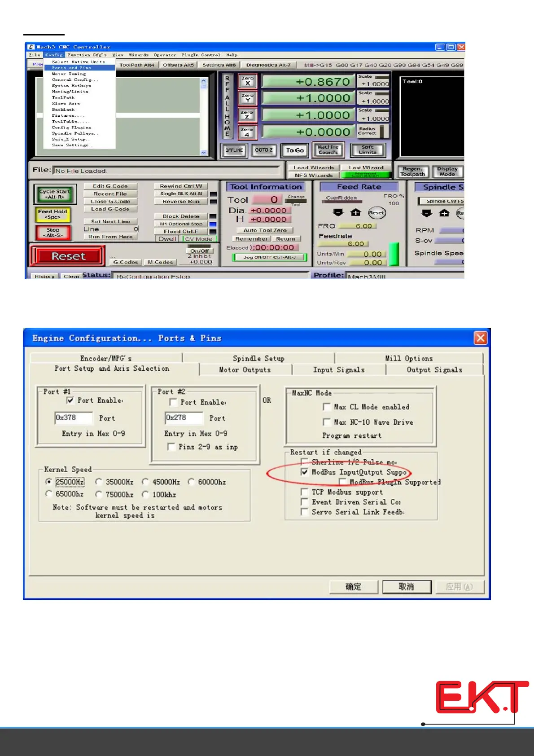
Task: Click the Regen. Toolpath button
Action: (413, 171)
